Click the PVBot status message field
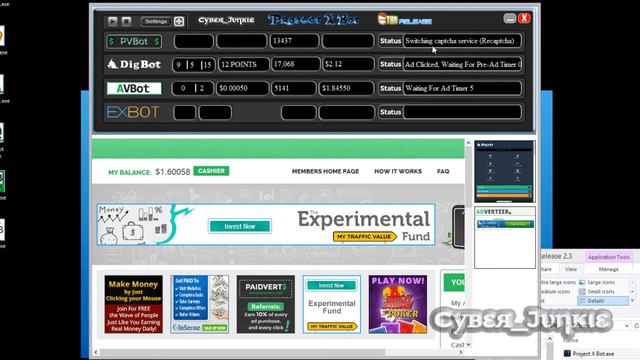 click(x=462, y=41)
